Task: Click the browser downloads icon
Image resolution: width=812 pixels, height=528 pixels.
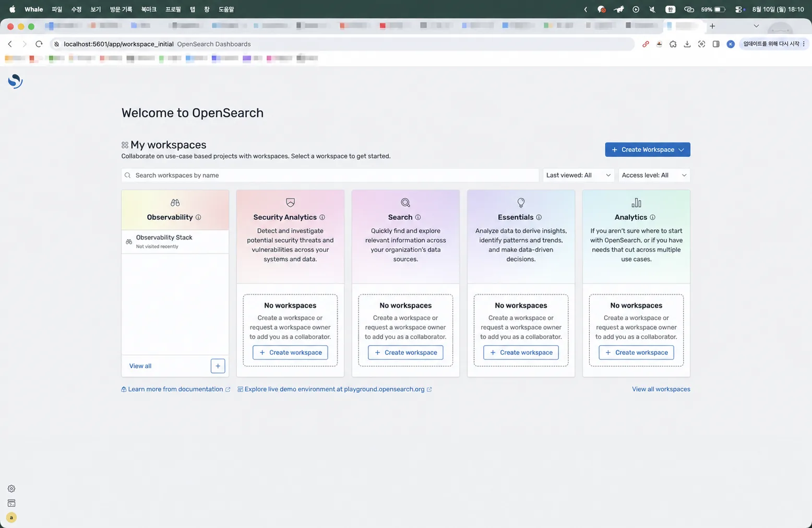Action: click(x=687, y=44)
